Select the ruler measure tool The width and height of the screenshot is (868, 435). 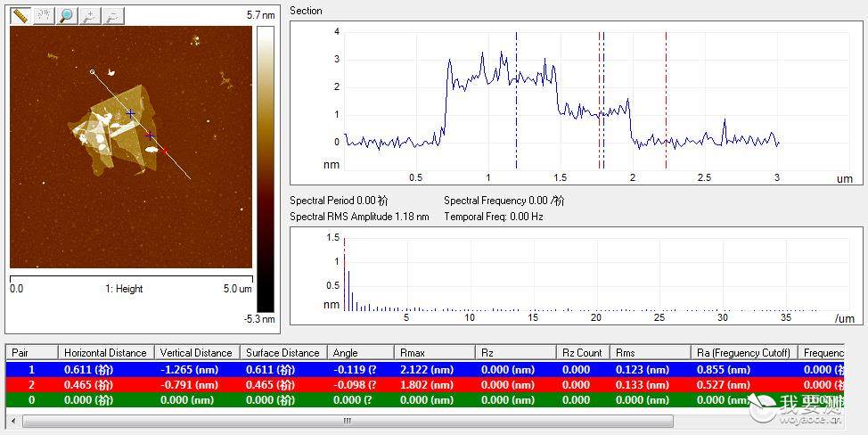[20, 15]
